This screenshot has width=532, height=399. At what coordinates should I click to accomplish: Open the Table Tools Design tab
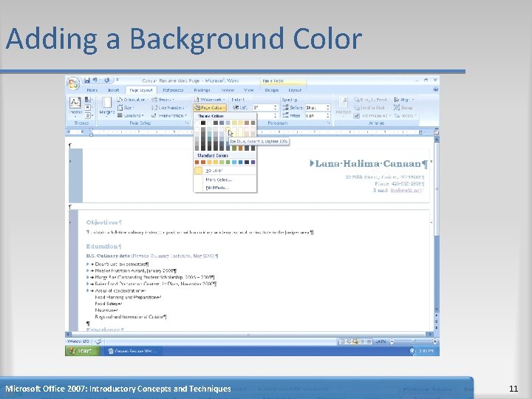[271, 90]
